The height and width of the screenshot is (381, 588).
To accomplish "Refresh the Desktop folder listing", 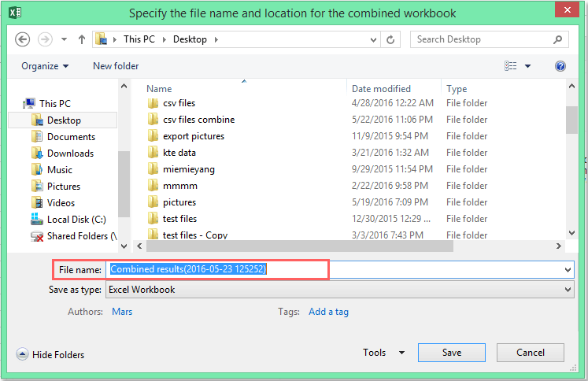I will point(391,39).
